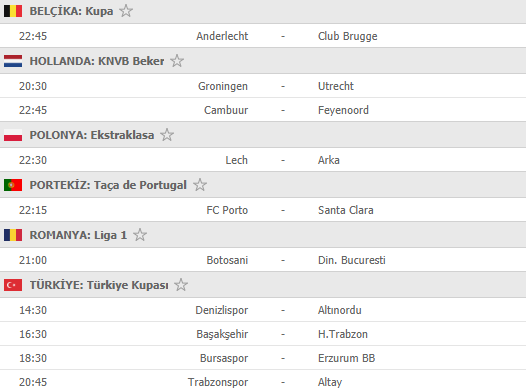Open the FC Porto - Santa Clara match
526x392 pixels.
click(x=263, y=210)
